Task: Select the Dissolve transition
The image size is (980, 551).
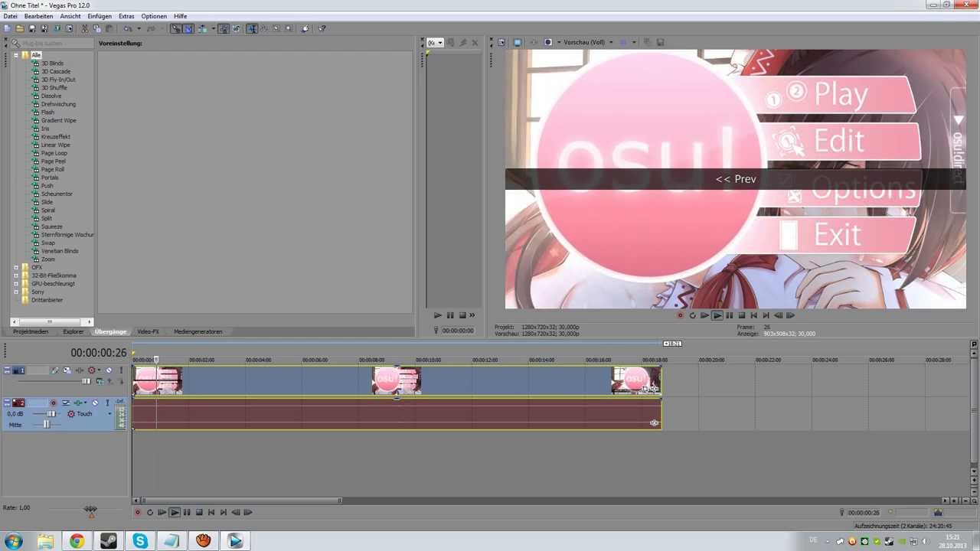Action: [51, 96]
